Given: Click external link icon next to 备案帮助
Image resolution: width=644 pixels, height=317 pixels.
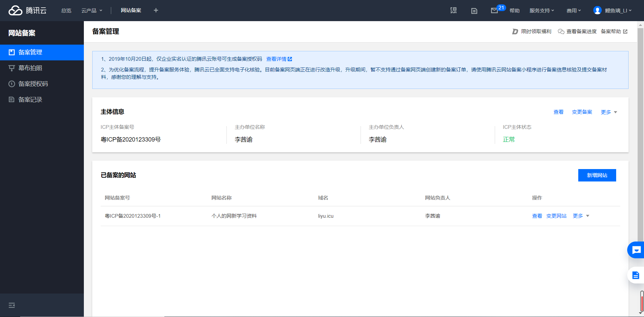Looking at the screenshot, I should (625, 32).
